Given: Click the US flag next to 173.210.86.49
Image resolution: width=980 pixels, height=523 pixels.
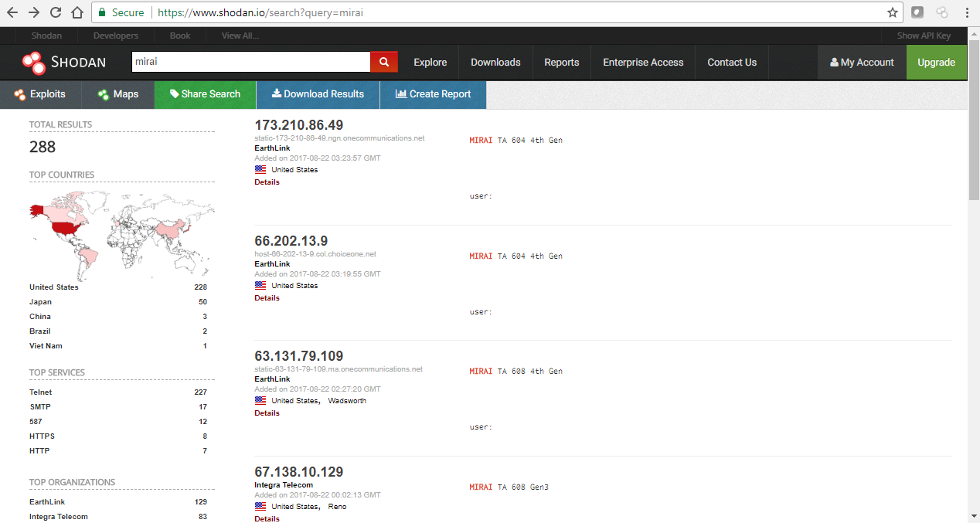Looking at the screenshot, I should click(260, 169).
